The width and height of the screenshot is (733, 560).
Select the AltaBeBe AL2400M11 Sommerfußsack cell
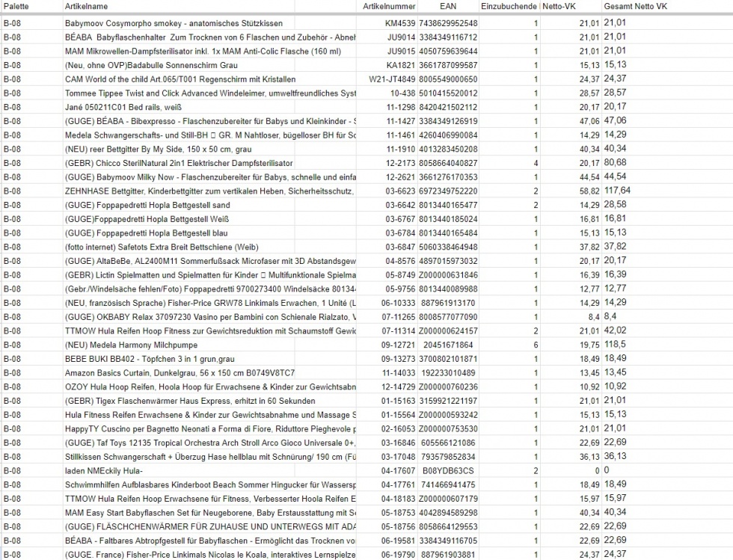pyautogui.click(x=209, y=261)
